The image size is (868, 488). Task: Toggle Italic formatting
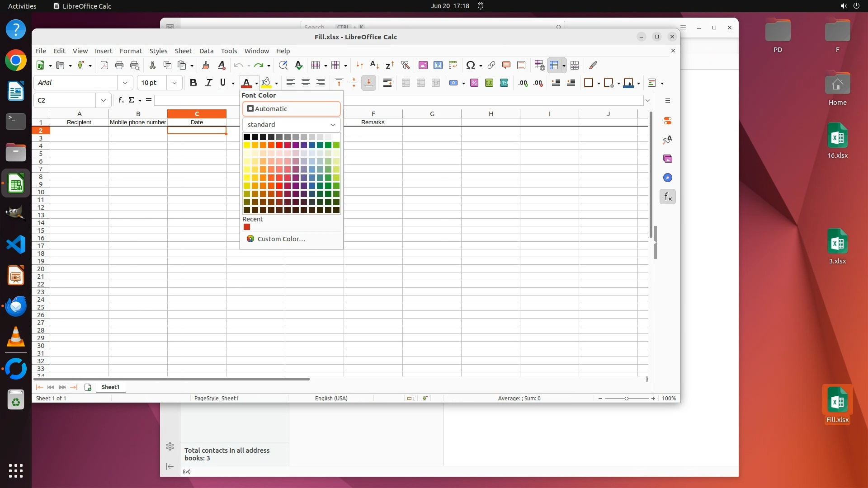click(208, 83)
